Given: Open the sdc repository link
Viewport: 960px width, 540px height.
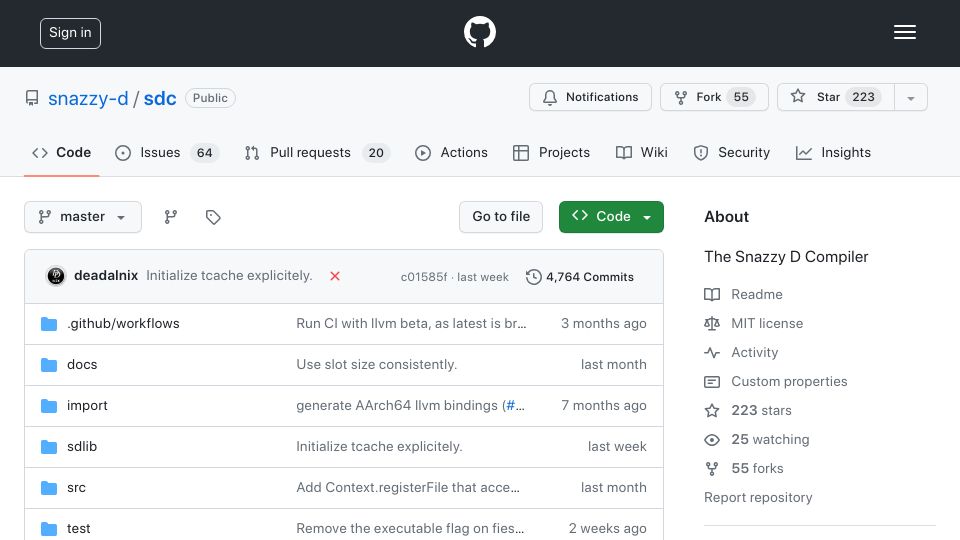Looking at the screenshot, I should [160, 98].
